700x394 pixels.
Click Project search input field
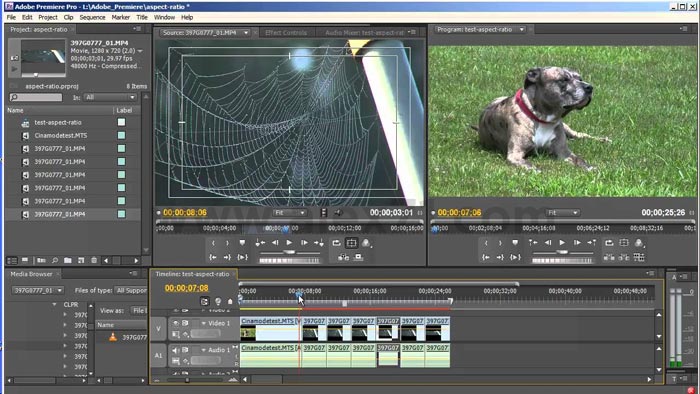(x=36, y=97)
